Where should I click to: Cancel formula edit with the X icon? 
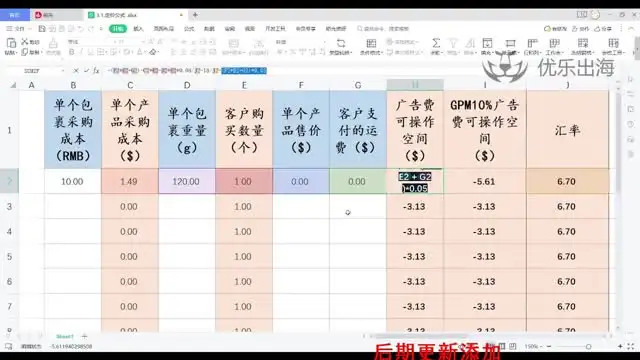(x=76, y=71)
